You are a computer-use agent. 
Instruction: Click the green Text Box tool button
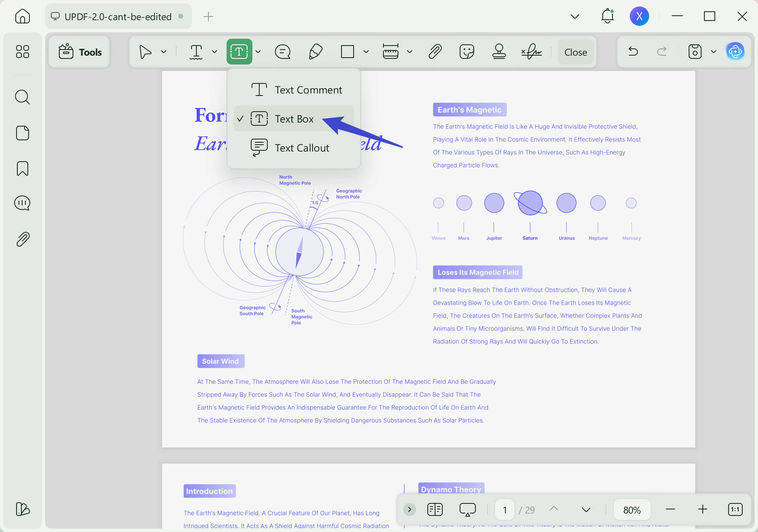click(239, 52)
